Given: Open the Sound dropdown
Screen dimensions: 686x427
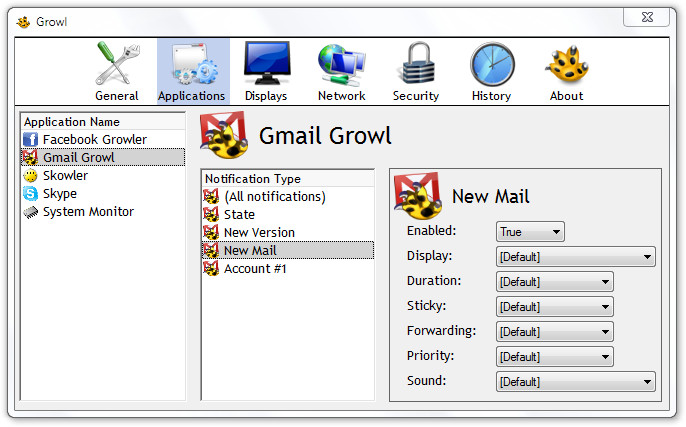Looking at the screenshot, I should 576,382.
